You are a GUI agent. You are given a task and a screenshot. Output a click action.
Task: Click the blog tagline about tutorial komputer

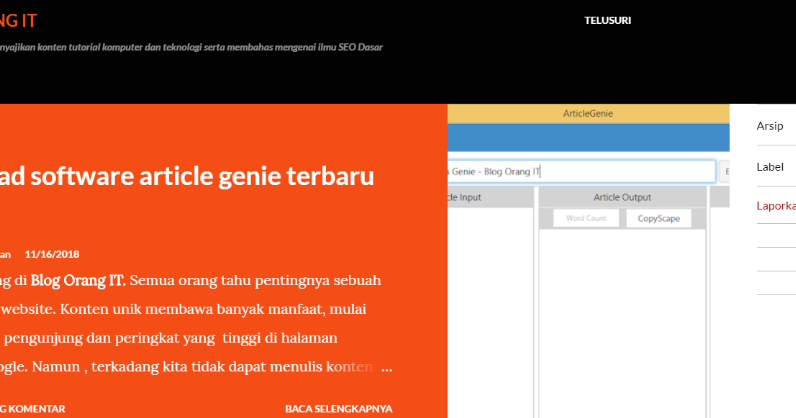(x=191, y=47)
